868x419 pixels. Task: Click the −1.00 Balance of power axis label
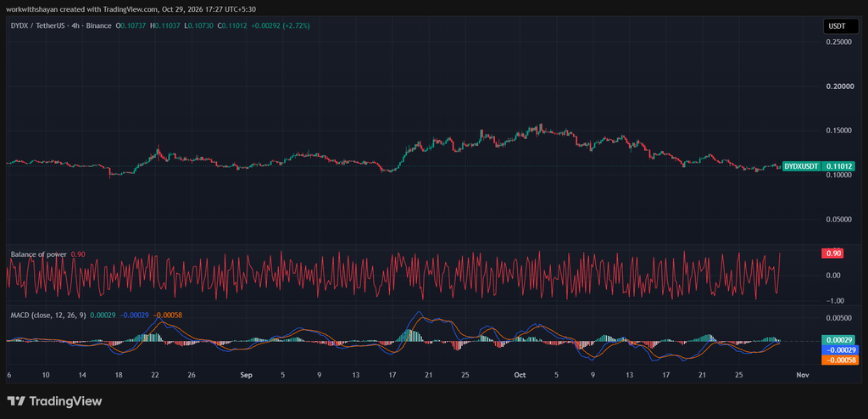[834, 301]
